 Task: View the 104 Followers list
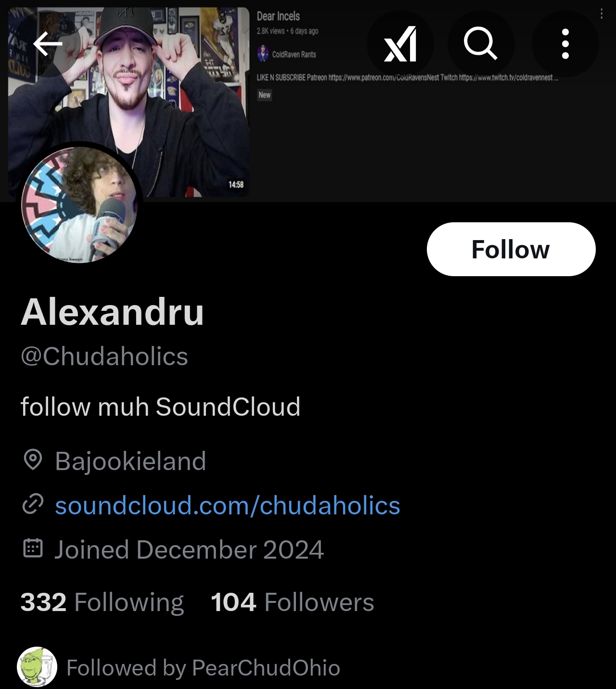(x=293, y=602)
